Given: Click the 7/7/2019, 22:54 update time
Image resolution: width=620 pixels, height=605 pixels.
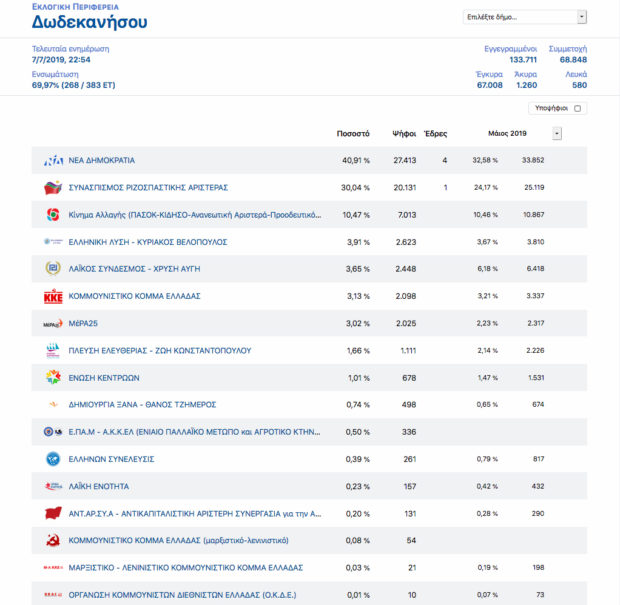Looking at the screenshot, I should click(61, 60).
